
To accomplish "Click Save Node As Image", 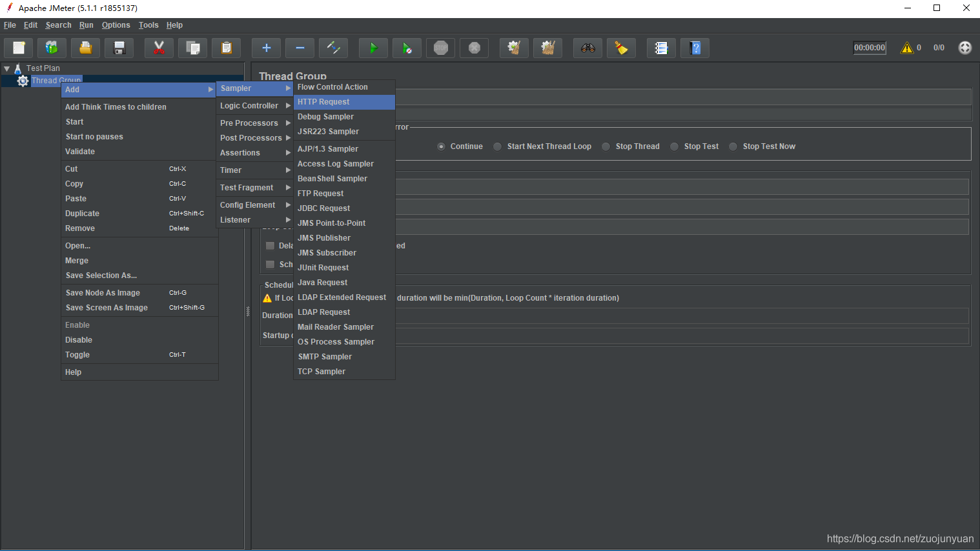I will pyautogui.click(x=139, y=293).
